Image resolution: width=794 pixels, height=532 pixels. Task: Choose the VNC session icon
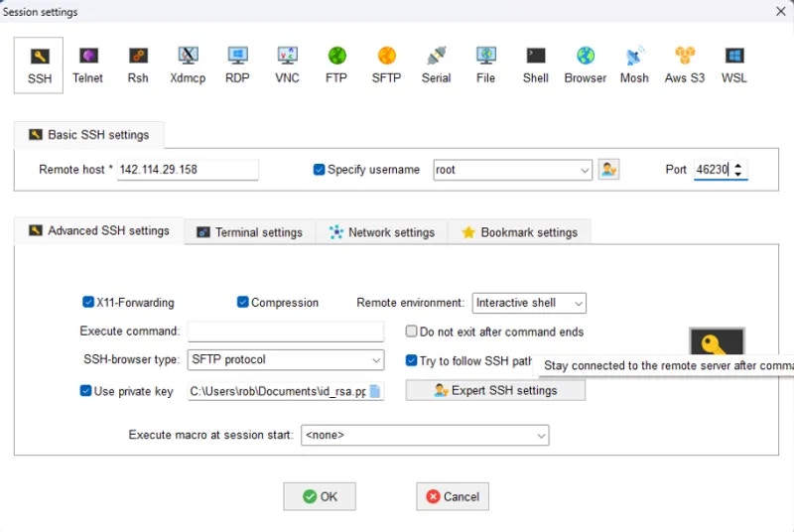click(x=287, y=66)
